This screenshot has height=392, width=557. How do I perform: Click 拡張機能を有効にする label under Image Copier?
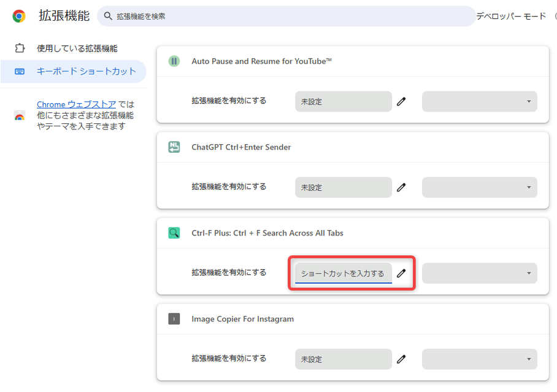click(229, 358)
